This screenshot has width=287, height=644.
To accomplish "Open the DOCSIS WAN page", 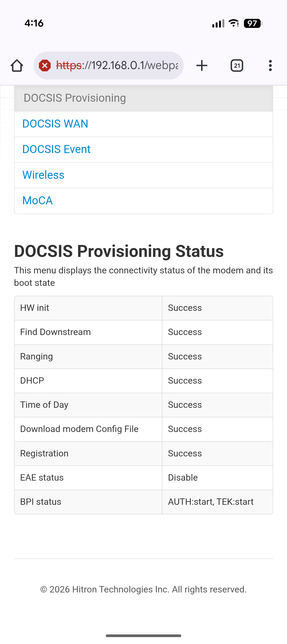I will pyautogui.click(x=55, y=124).
